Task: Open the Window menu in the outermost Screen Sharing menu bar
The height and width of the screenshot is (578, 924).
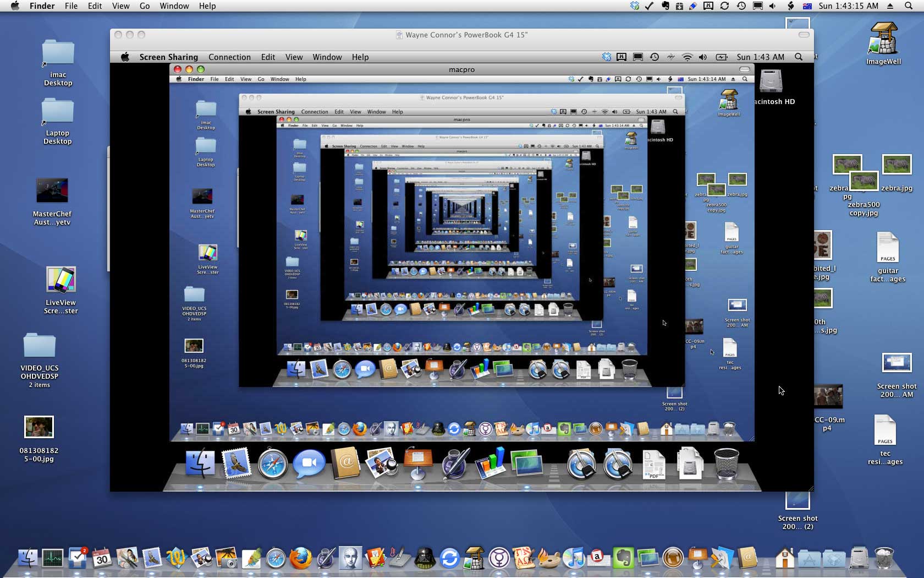Action: (x=327, y=57)
